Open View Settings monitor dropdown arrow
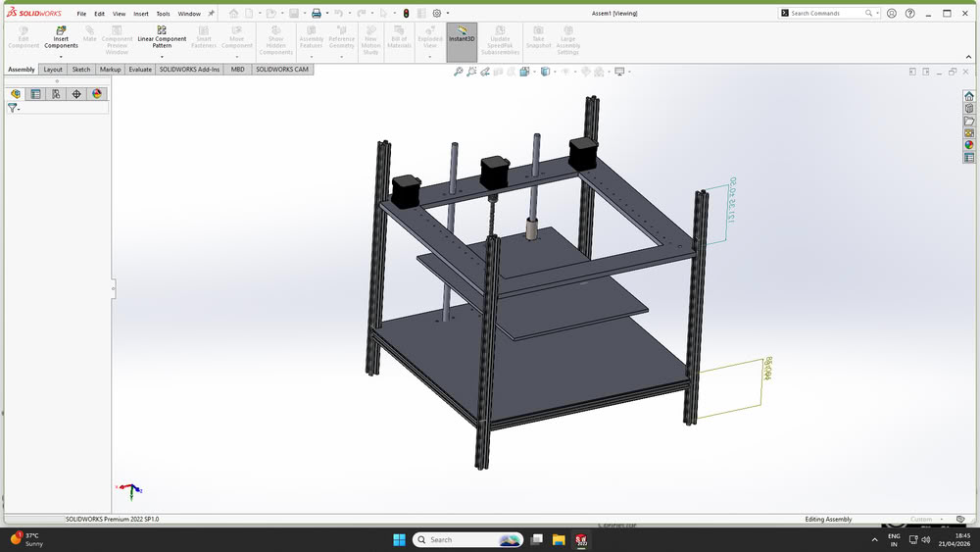 pos(629,72)
